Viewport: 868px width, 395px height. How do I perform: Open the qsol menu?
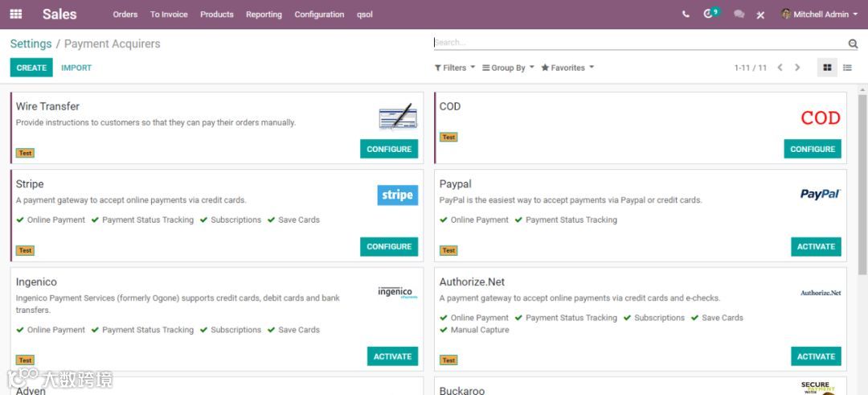point(365,14)
